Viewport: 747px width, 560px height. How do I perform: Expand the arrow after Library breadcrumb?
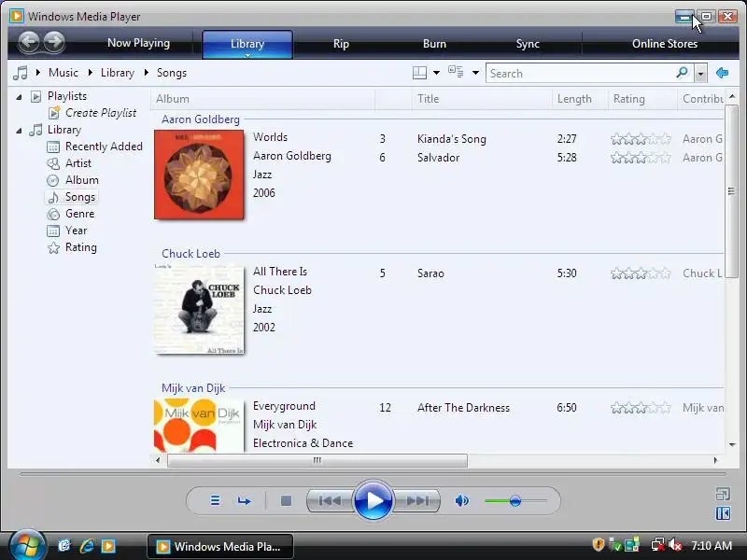[x=147, y=73]
